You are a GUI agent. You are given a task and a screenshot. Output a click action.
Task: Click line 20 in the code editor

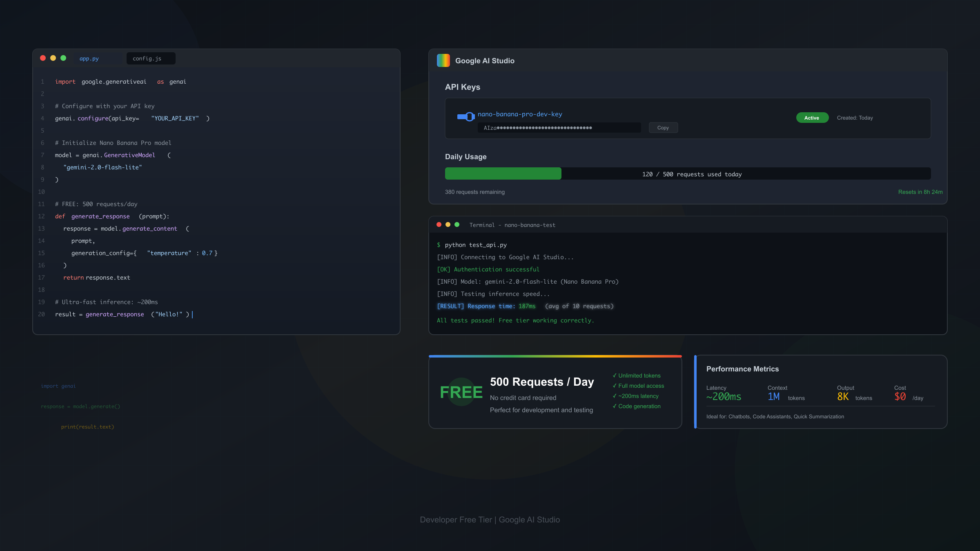(122, 314)
